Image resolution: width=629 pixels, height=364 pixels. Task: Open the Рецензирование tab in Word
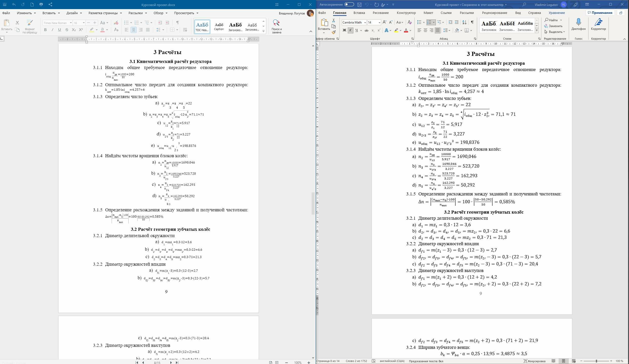point(495,13)
